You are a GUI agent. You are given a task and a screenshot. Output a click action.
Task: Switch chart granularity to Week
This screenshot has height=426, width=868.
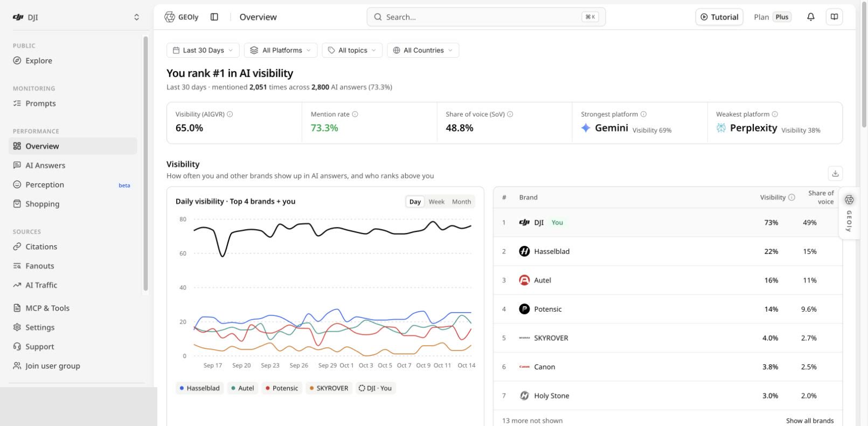[x=436, y=202]
